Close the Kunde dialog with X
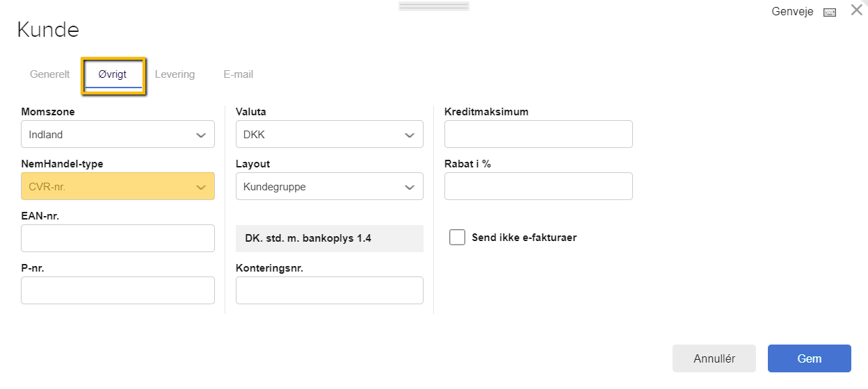Screen dimensions: 868x389 [x=857, y=10]
